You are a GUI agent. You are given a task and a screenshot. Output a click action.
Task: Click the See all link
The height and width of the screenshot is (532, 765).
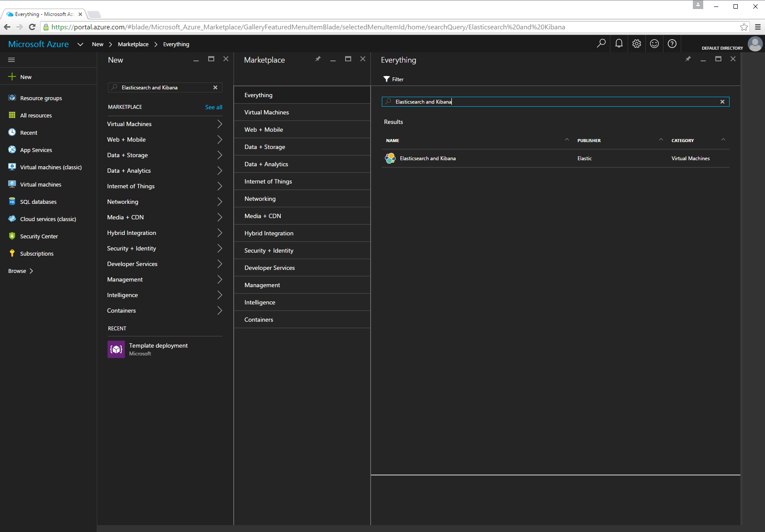[213, 107]
